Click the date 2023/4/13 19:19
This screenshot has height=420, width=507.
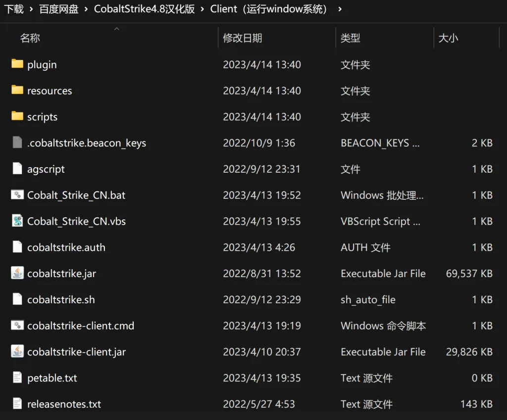tap(262, 326)
